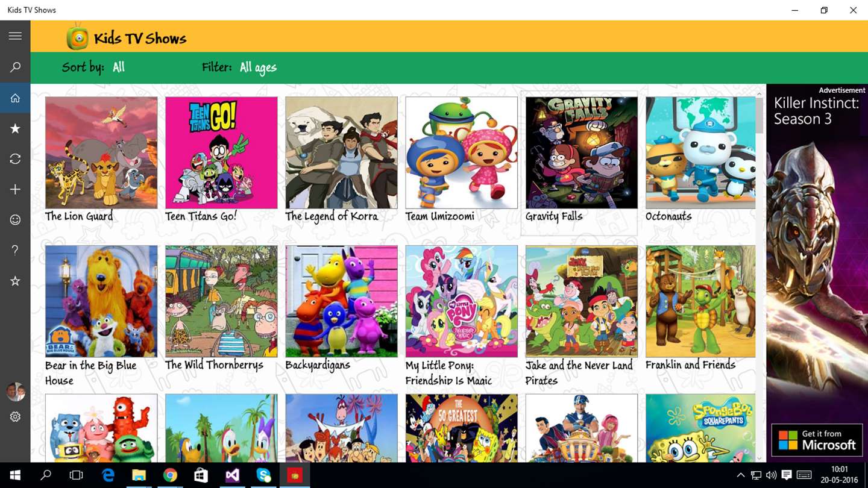The image size is (868, 488).
Task: Open My Little Pony: Friendship Is Magic thumbnail
Action: (x=461, y=301)
